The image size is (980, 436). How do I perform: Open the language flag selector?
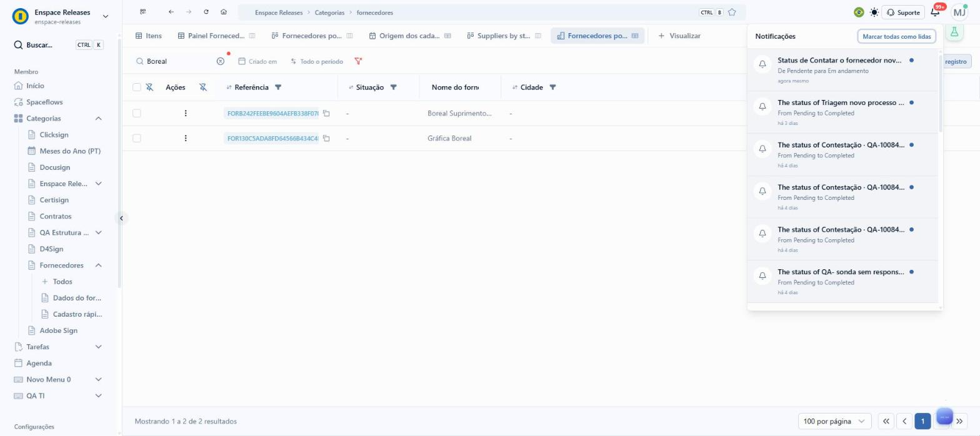[859, 12]
